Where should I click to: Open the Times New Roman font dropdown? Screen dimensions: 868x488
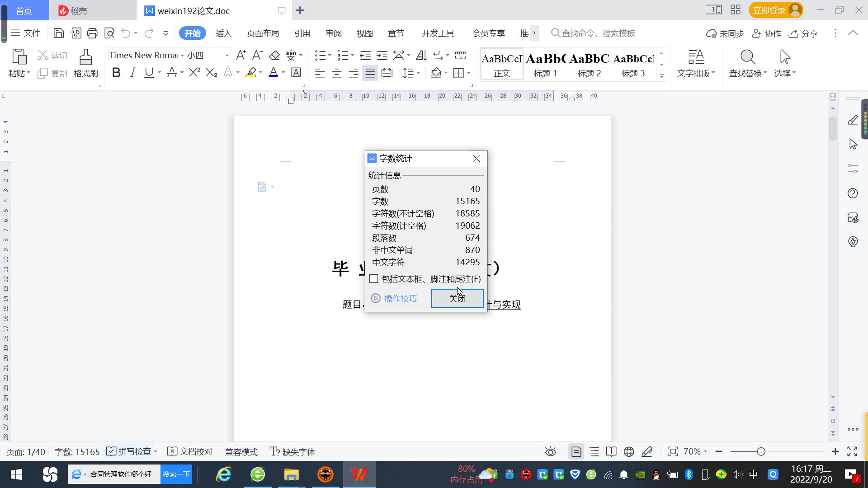pyautogui.click(x=182, y=55)
